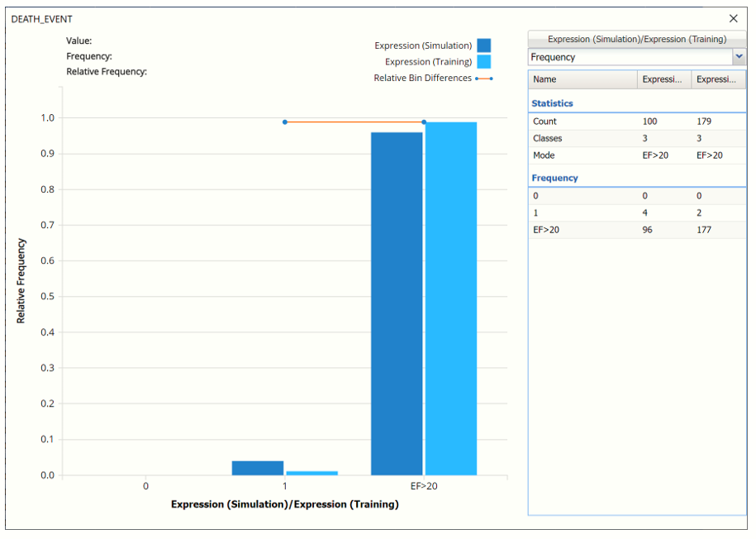The width and height of the screenshot is (756, 539).
Task: Click the simulation bar for value 1
Action: click(x=258, y=468)
